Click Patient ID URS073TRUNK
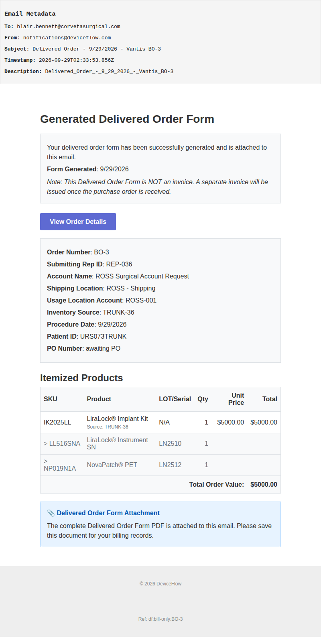The image size is (321, 644). point(87,336)
